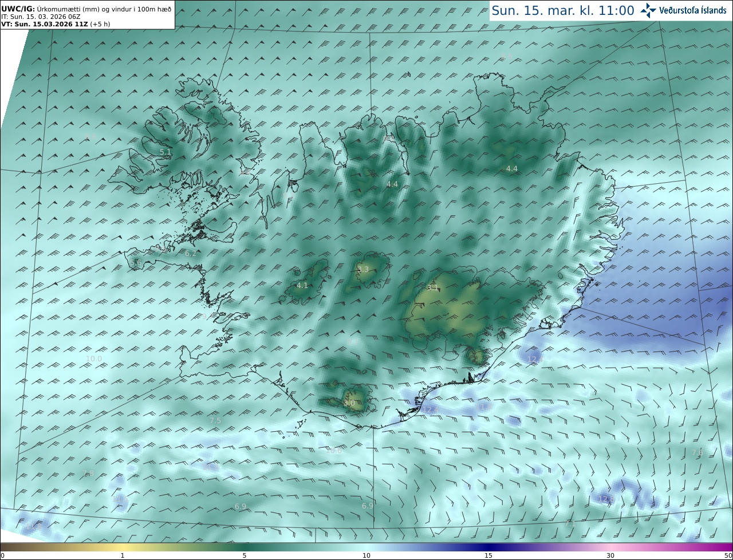Image resolution: width=733 pixels, height=560 pixels.
Task: Click the 7.6 value on the map
Action: point(697,452)
